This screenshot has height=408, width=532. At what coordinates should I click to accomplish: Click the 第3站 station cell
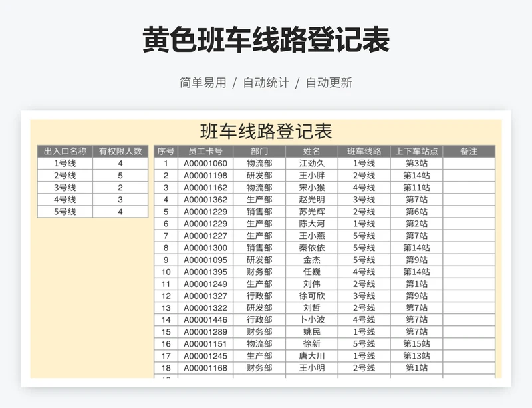[x=417, y=164]
